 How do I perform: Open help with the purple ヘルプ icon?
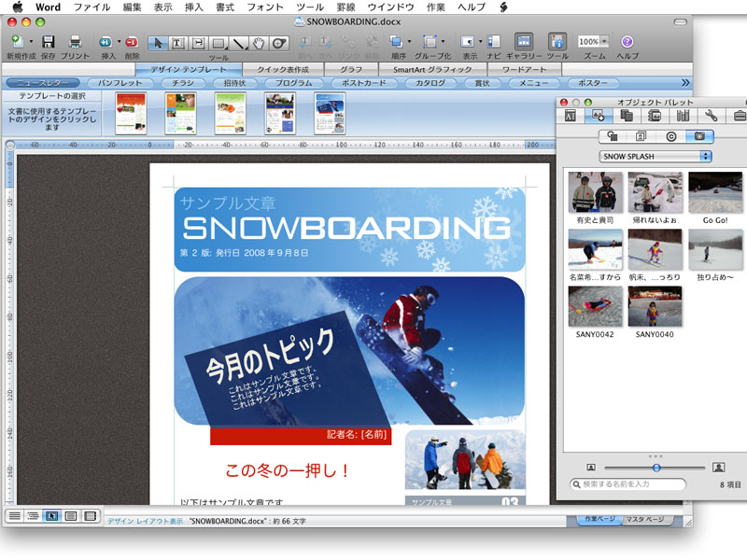(627, 42)
